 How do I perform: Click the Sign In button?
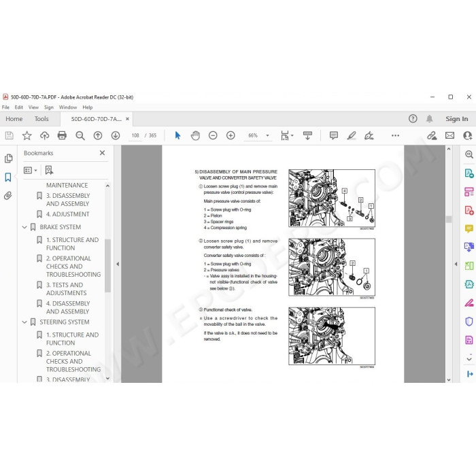(456, 119)
